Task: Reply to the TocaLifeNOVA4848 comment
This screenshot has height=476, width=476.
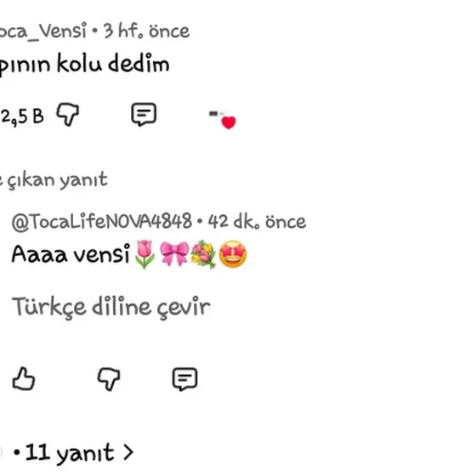Action: [x=185, y=379]
